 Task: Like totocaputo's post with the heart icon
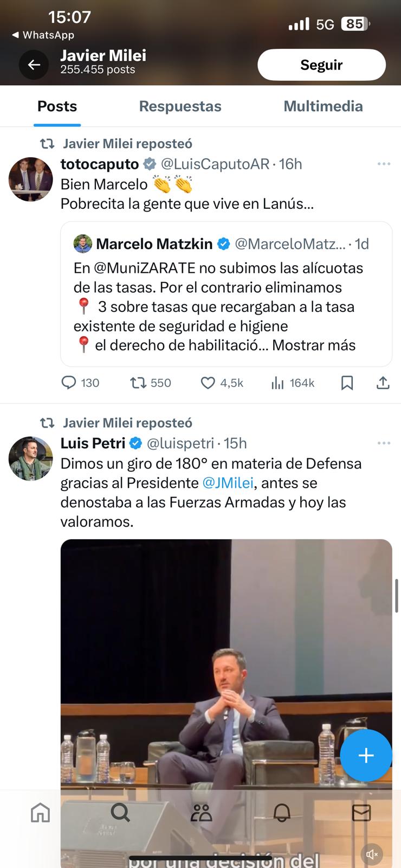coord(208,383)
